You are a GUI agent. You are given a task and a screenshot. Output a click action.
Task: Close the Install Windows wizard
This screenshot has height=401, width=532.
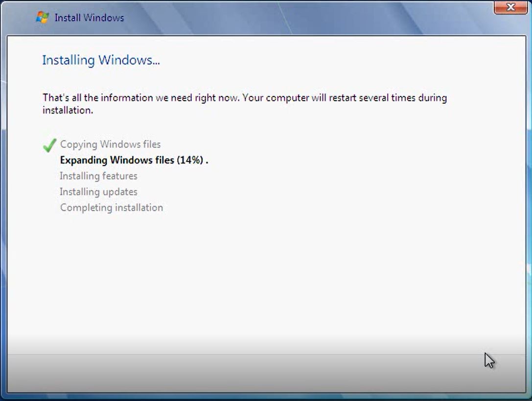point(510,7)
